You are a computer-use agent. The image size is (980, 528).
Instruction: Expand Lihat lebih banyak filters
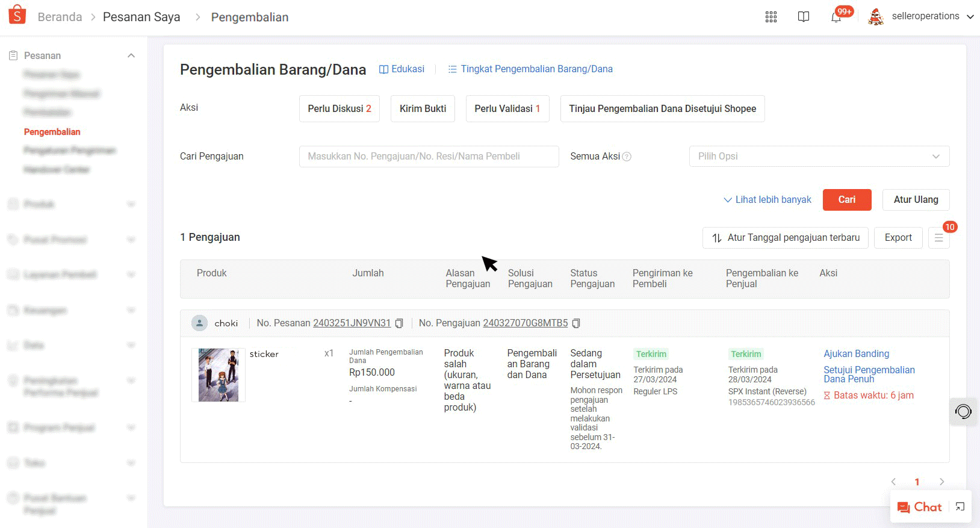tap(767, 200)
